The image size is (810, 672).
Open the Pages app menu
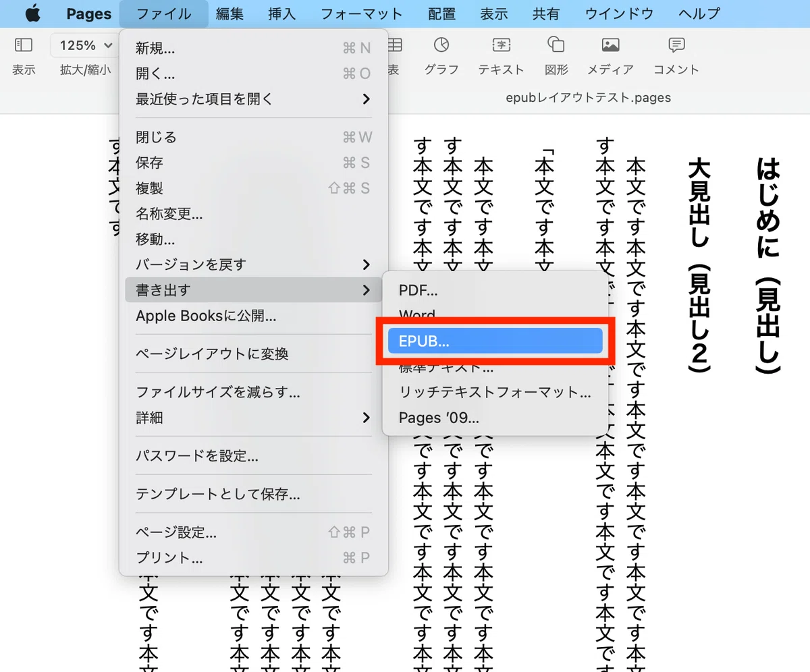pos(89,13)
